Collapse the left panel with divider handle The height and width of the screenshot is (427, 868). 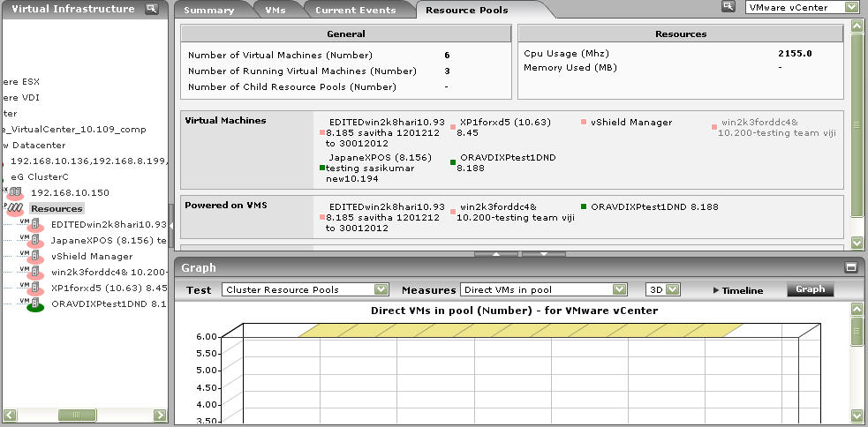[171, 226]
